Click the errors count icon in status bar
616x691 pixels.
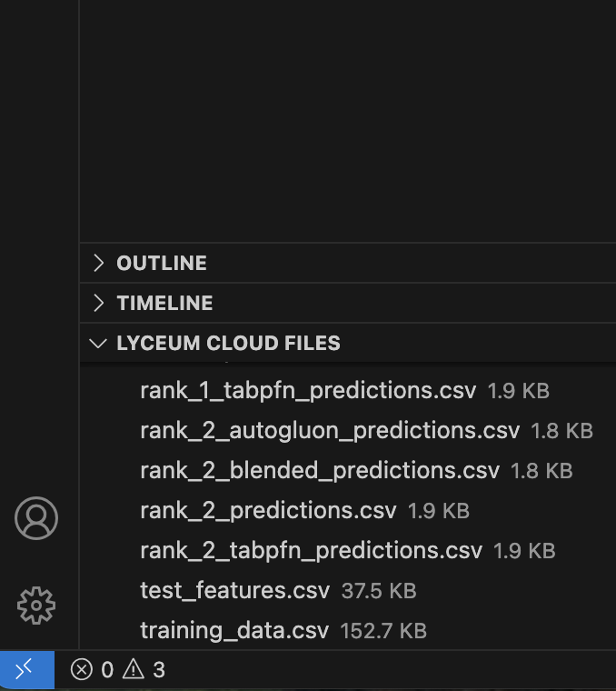tap(82, 670)
